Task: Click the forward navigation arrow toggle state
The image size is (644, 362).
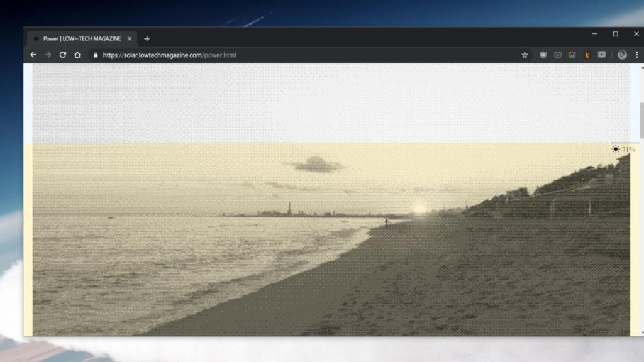Action: [48, 55]
